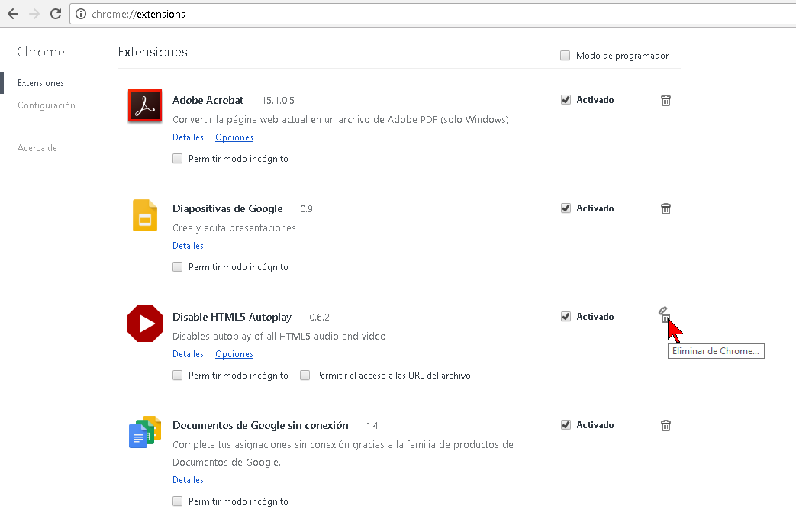Viewport: 796px width, 532px height.
Task: Uncheck Activado for Adobe Acrobat
Action: 566,99
